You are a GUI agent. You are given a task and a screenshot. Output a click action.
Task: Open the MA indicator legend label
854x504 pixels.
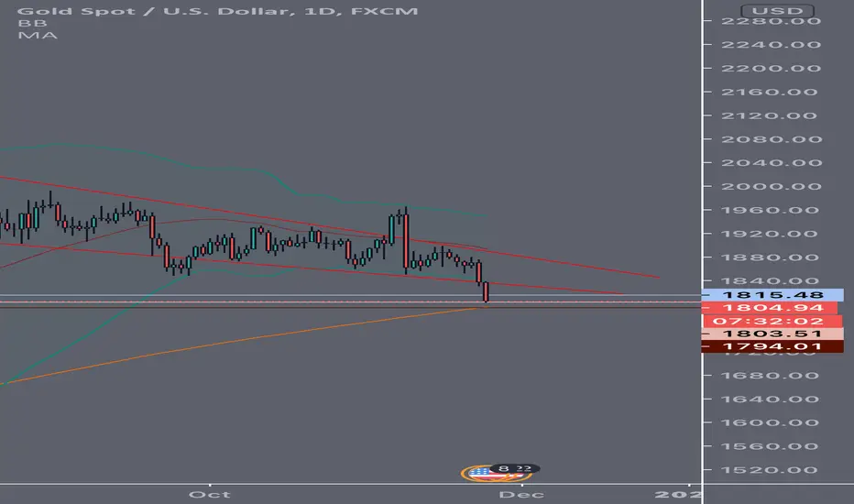coord(38,36)
